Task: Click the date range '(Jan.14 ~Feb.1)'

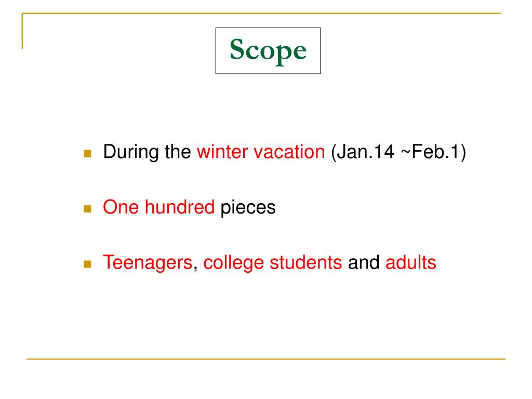Action: [x=398, y=152]
